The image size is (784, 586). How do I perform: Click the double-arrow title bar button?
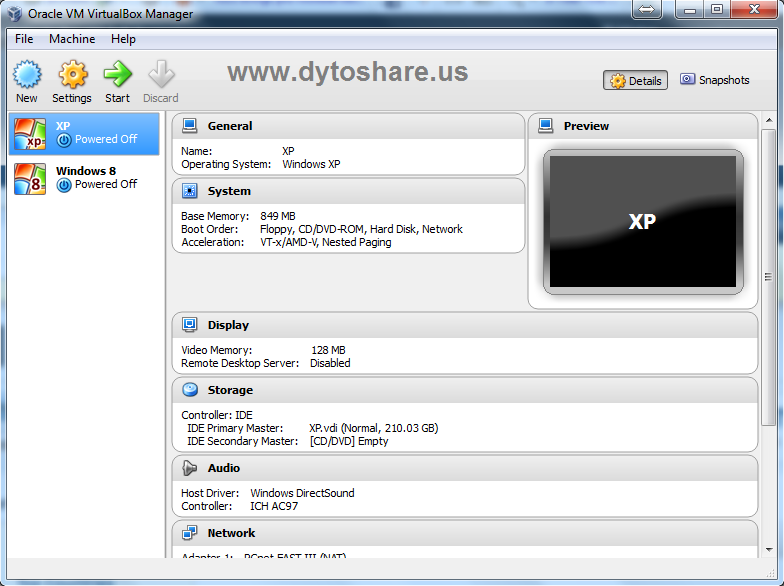[x=646, y=10]
